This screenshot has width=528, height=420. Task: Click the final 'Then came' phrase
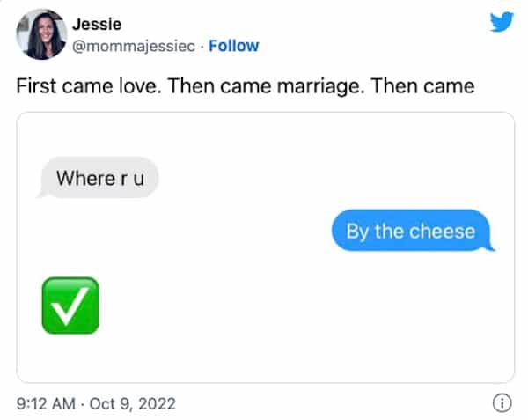pos(423,86)
